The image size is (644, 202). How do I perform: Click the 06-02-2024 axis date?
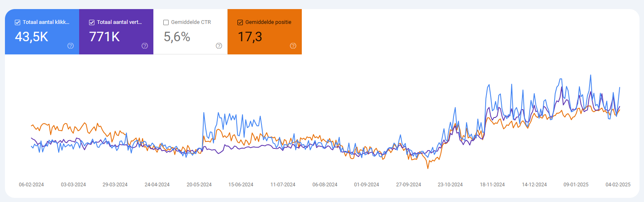pos(31,185)
